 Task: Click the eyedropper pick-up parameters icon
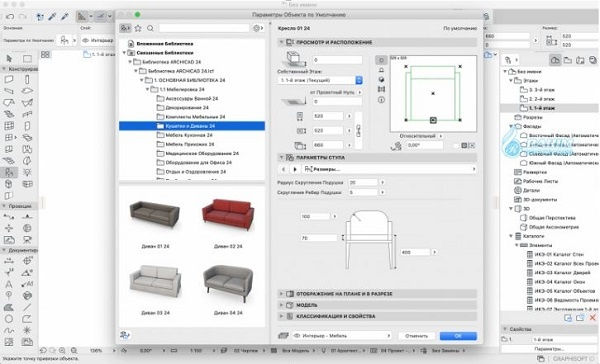click(x=52, y=16)
